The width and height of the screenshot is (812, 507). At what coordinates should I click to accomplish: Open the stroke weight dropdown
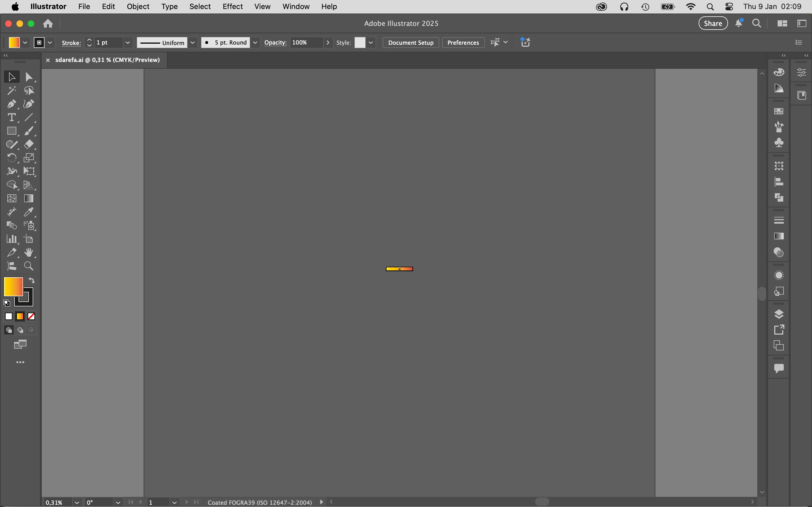127,43
